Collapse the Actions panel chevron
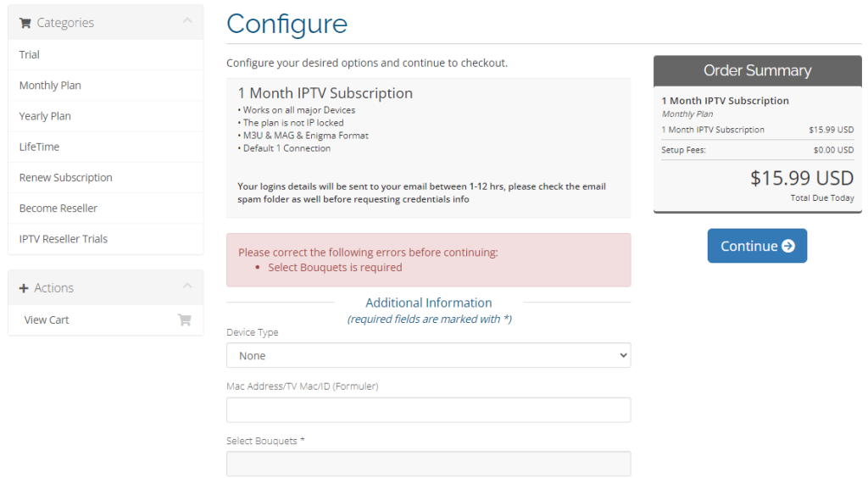Viewport: 868px width, 478px height. (187, 287)
